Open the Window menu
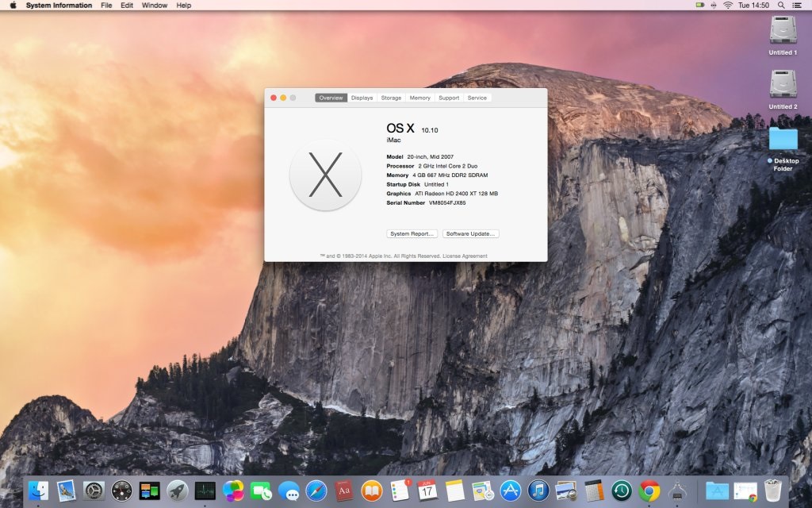This screenshot has height=508, width=812. [x=155, y=6]
